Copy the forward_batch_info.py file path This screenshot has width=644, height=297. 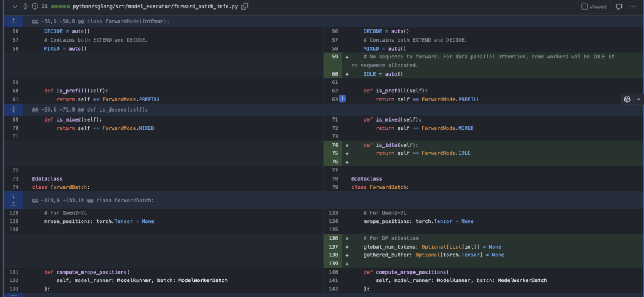(x=245, y=7)
